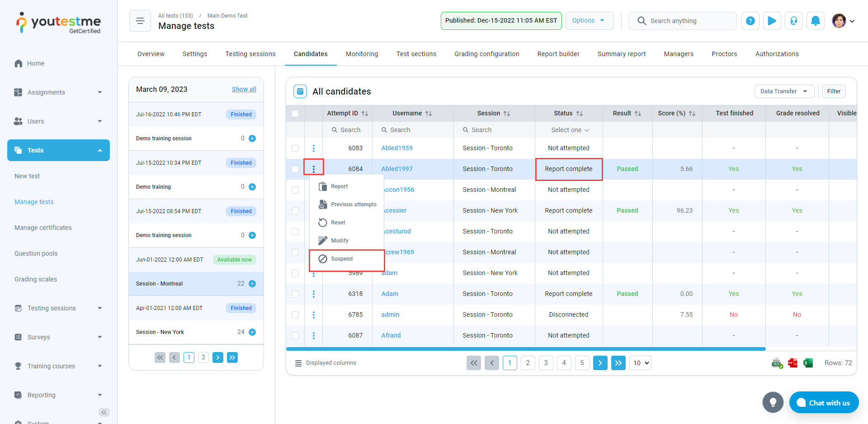
Task: Select checkbox for Abled1959 row
Action: pyautogui.click(x=295, y=148)
